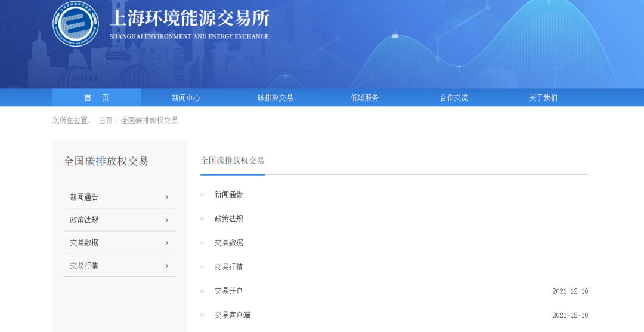Select 交易数据 in the left sidebar
The height and width of the screenshot is (332, 644).
119,242
